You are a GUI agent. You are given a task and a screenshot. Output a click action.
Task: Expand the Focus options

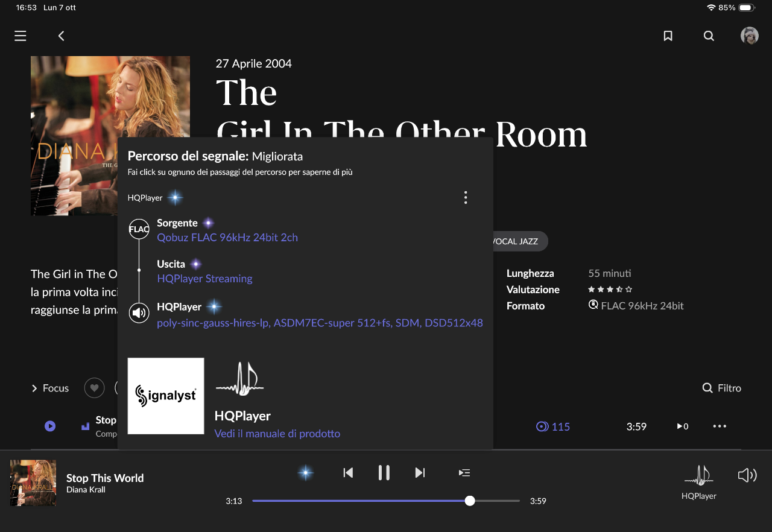[50, 388]
